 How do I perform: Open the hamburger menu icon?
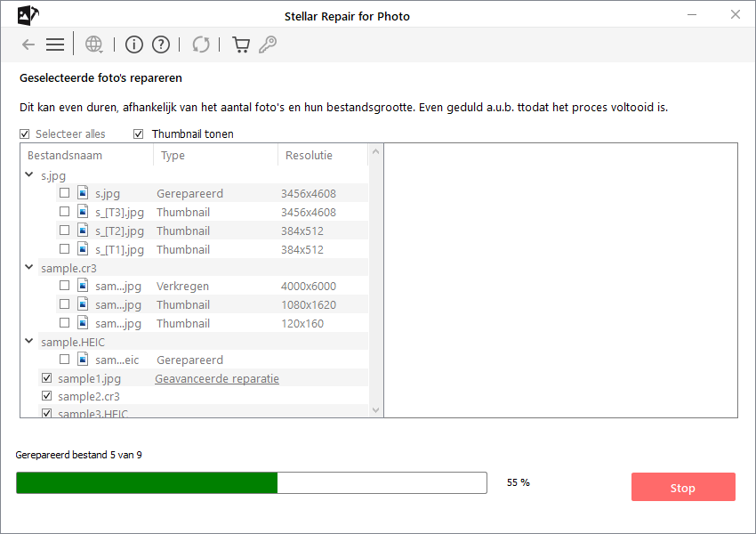coord(55,44)
